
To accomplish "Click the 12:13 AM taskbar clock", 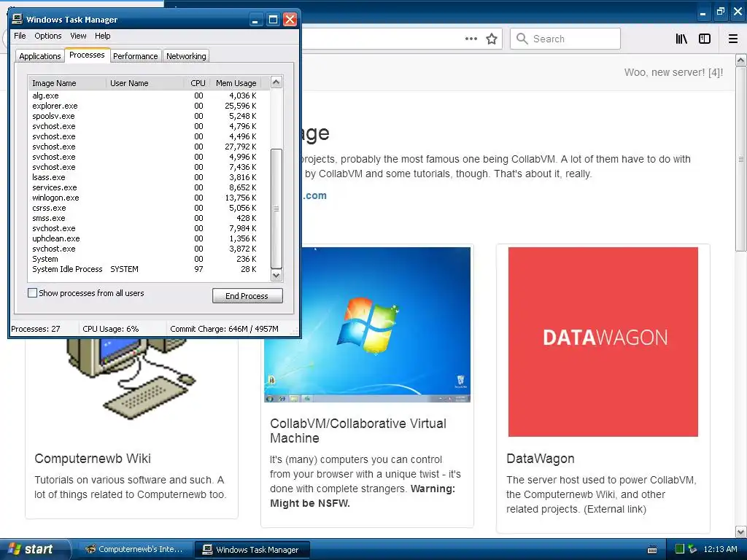I will coord(720,549).
